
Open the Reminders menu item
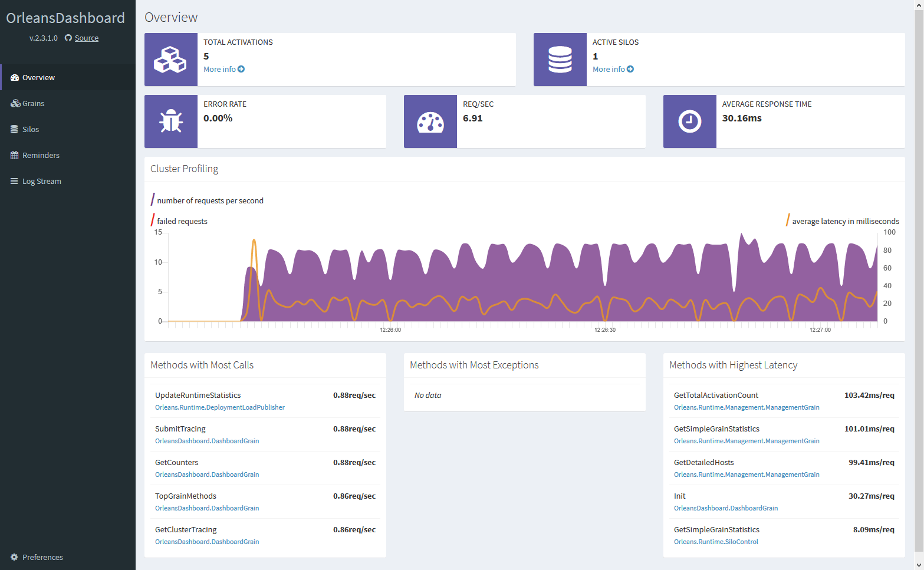click(41, 156)
